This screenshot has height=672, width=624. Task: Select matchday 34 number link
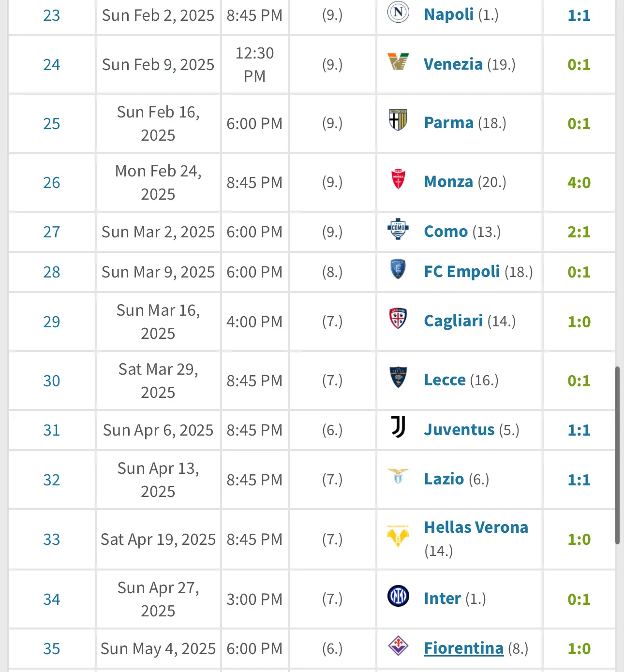[51, 599]
